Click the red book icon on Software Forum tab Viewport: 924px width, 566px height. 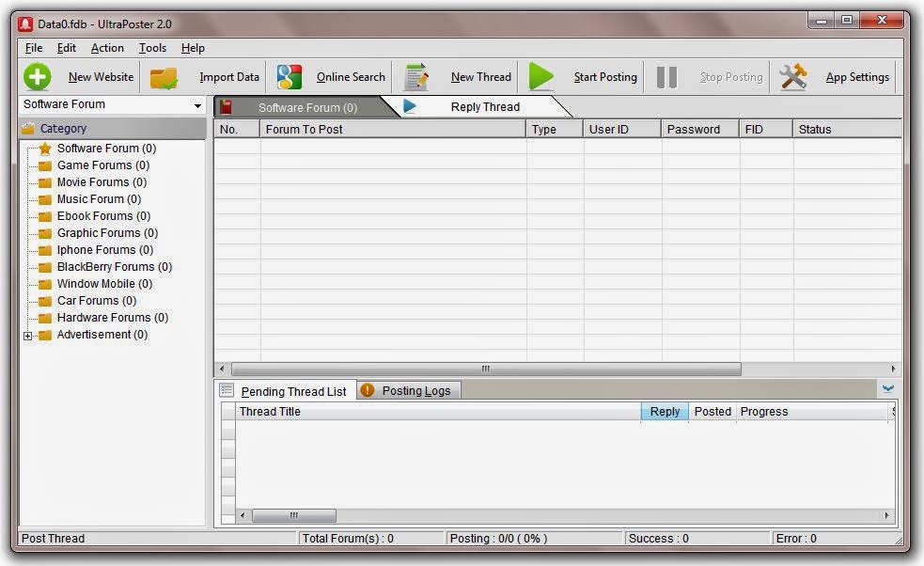(226, 107)
